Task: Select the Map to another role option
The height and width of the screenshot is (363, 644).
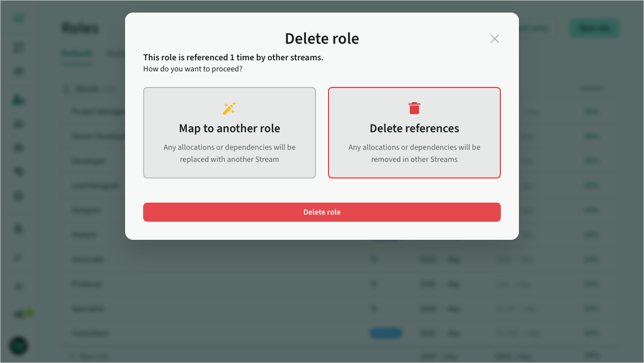Action: pyautogui.click(x=230, y=133)
